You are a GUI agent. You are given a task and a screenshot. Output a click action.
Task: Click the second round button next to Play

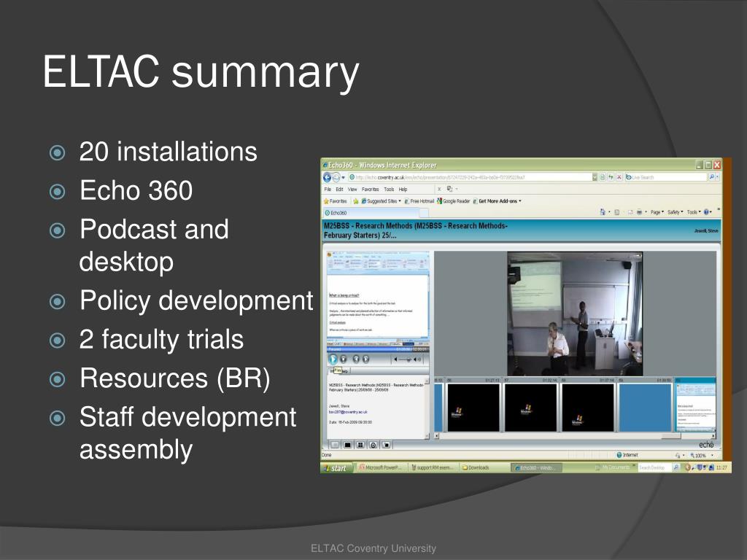click(344, 359)
